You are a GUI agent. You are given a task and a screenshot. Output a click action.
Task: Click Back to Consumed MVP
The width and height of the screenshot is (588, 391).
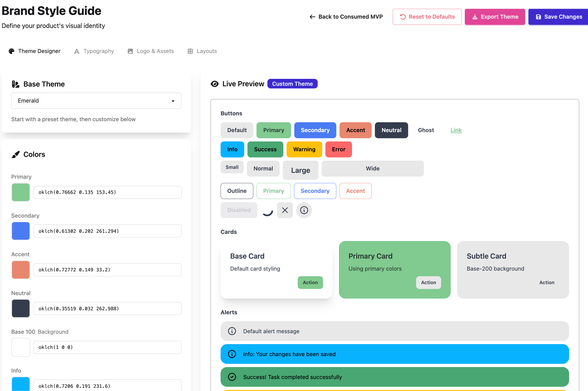pyautogui.click(x=346, y=17)
